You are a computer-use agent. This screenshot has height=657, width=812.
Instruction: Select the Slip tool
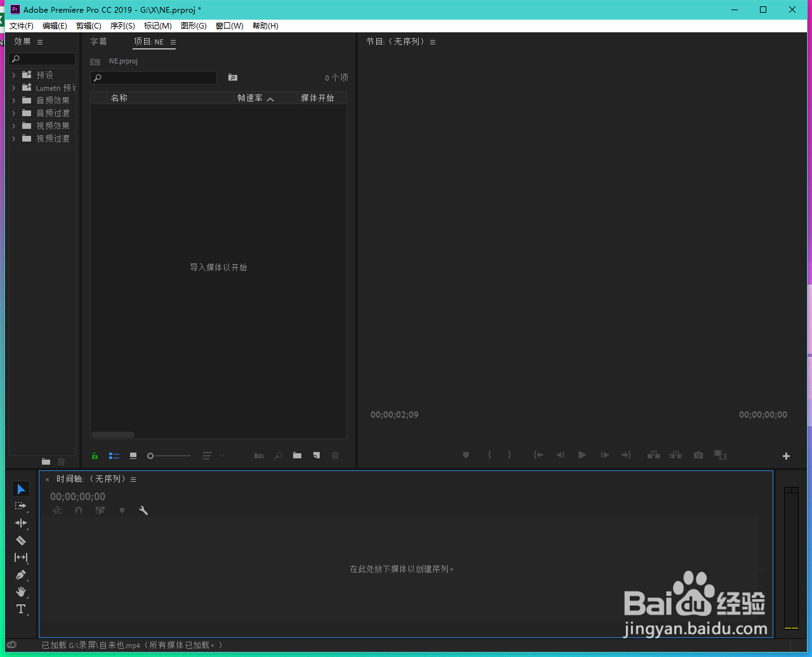click(x=21, y=557)
